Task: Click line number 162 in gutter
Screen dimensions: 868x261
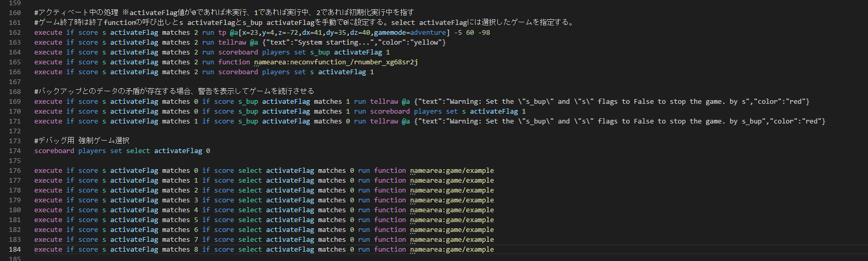Action: coord(15,33)
